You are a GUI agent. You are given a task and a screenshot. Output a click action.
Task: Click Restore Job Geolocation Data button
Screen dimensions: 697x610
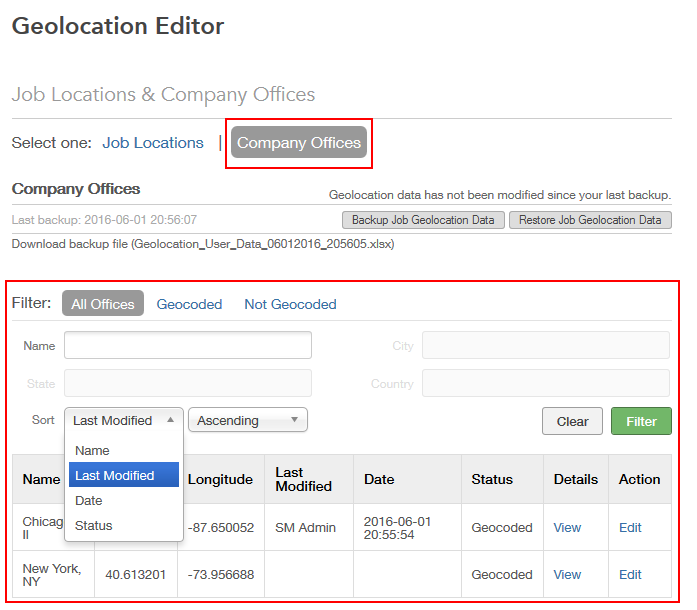pos(590,220)
